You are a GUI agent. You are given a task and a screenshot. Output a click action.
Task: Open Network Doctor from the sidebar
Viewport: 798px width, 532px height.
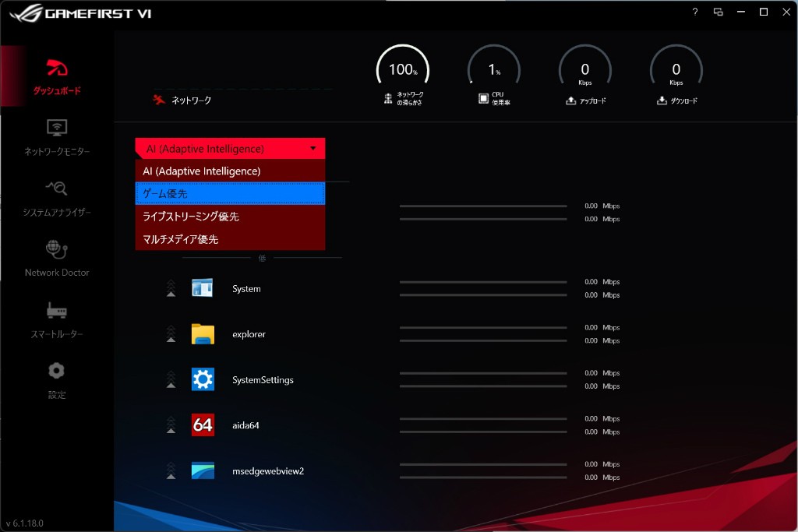pyautogui.click(x=56, y=259)
